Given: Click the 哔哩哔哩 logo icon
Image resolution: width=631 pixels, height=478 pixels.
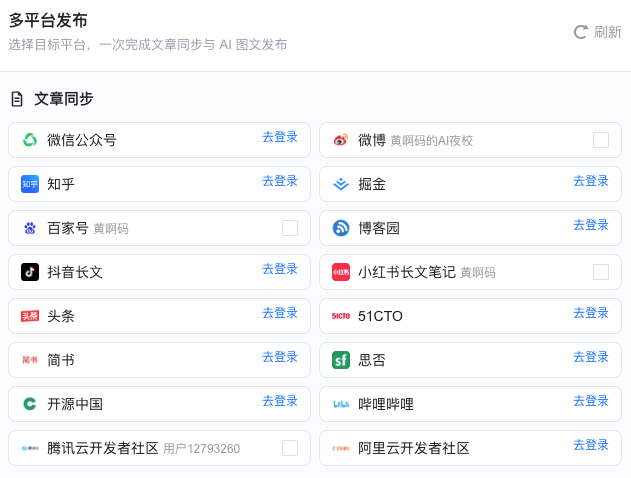Looking at the screenshot, I should coord(341,404).
